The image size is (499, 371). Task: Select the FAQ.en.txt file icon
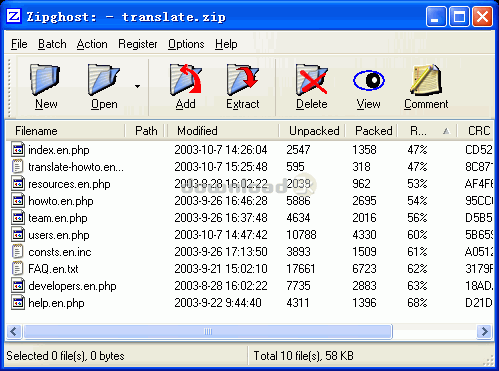[18, 269]
